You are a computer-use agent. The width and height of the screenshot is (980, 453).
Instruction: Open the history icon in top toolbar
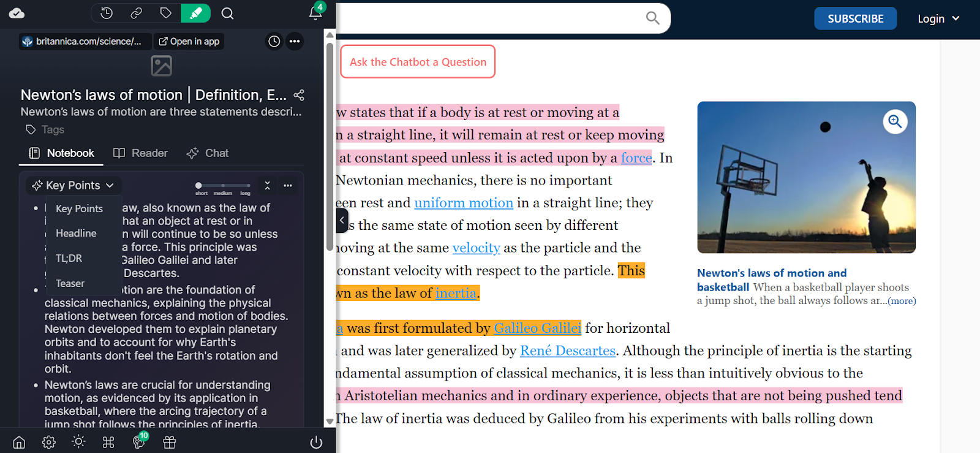pos(107,13)
